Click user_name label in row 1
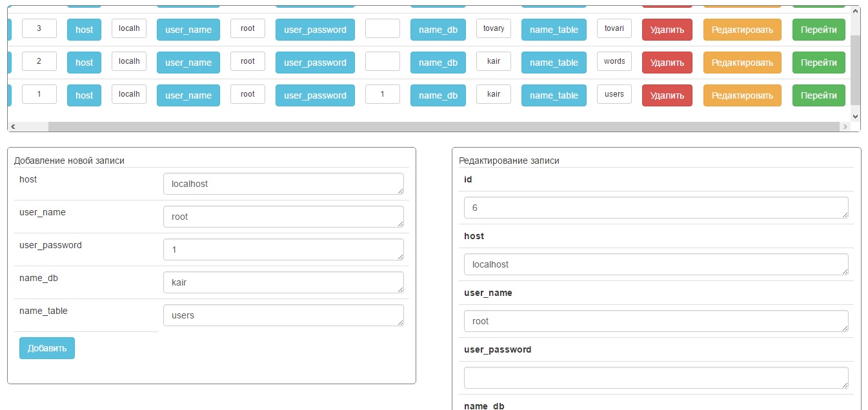The height and width of the screenshot is (410, 868). tap(188, 95)
